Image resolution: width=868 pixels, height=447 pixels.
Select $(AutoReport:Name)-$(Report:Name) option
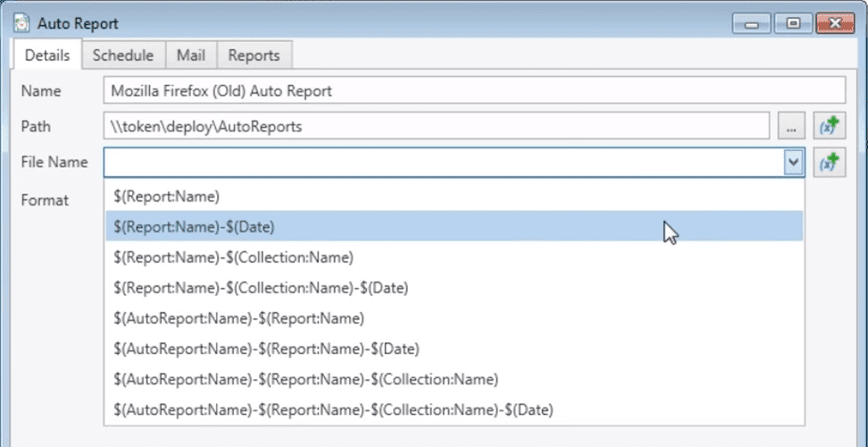[x=454, y=318]
